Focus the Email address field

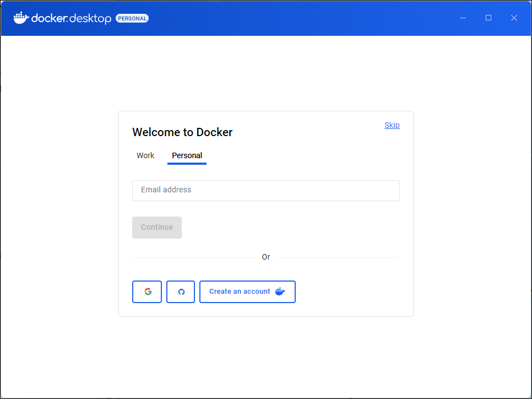click(266, 191)
